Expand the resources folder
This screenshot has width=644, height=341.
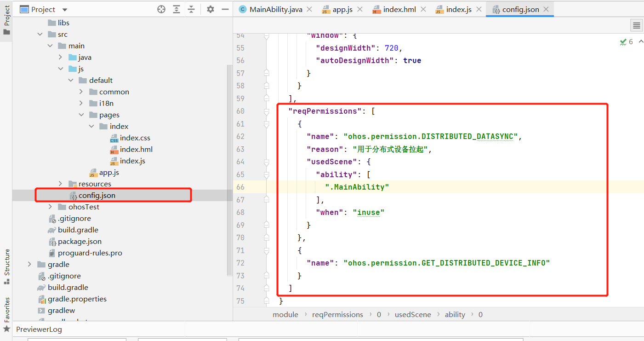61,184
